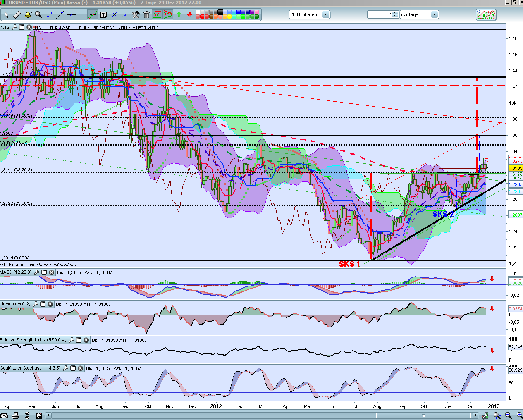Click Geglätteter Stochastik (14 3 5) label
Screen dimensions: 523x420
coord(30,368)
